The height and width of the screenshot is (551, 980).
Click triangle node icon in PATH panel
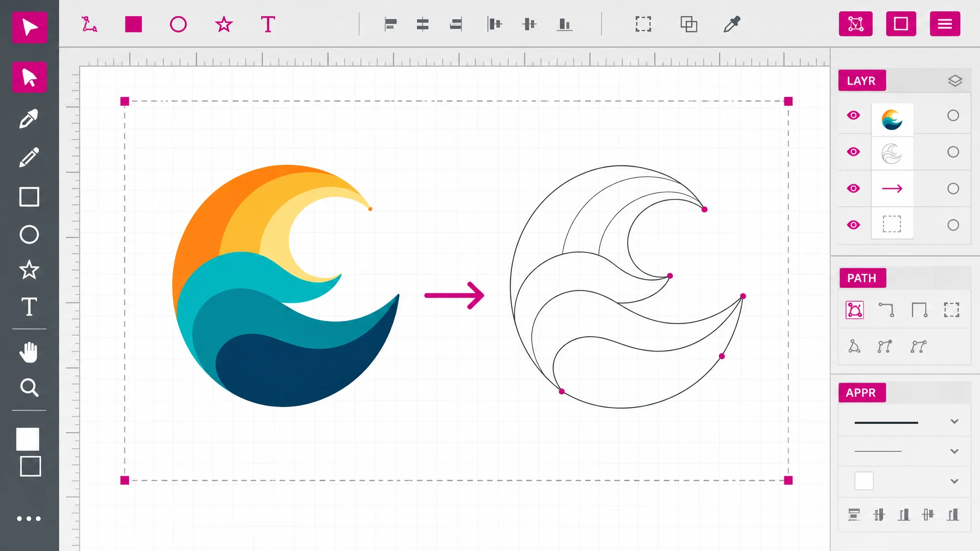(854, 346)
